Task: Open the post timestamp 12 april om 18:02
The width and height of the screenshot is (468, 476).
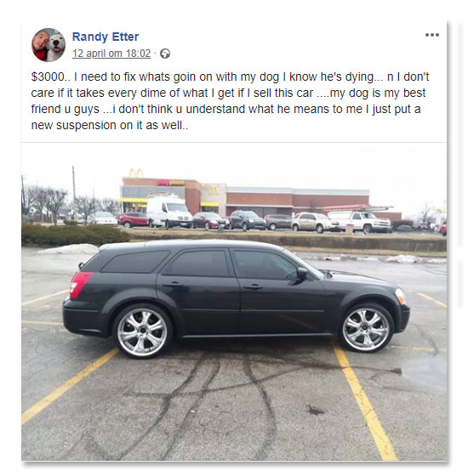Action: coord(111,54)
